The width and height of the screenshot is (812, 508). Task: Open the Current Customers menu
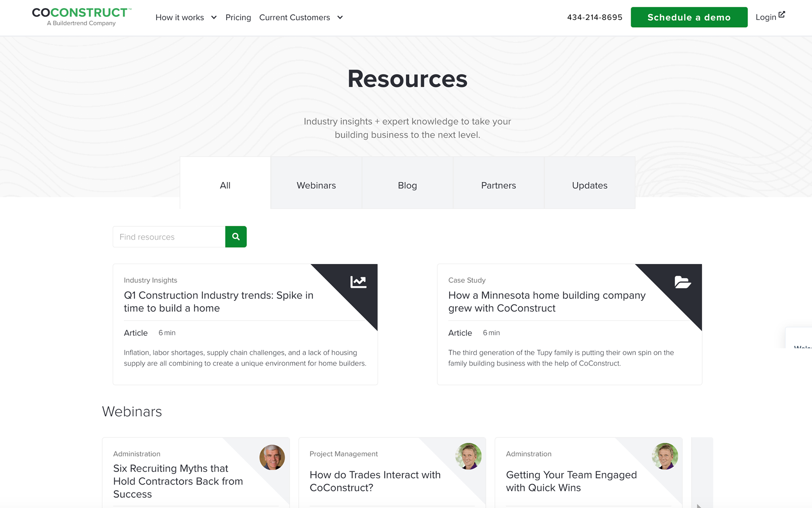[294, 17]
